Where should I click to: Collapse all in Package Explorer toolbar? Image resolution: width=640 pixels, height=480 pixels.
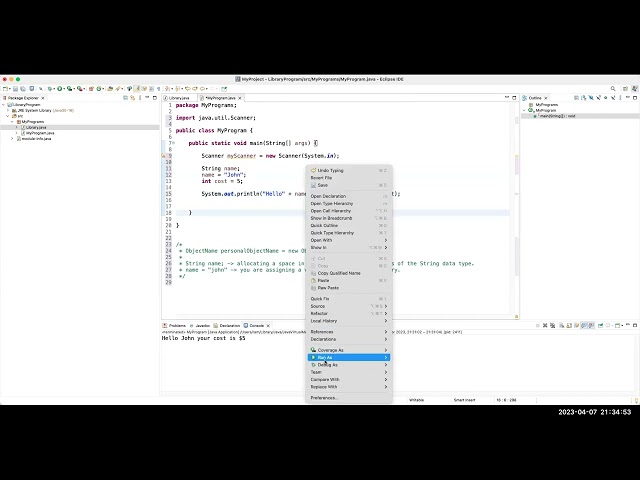point(125,98)
